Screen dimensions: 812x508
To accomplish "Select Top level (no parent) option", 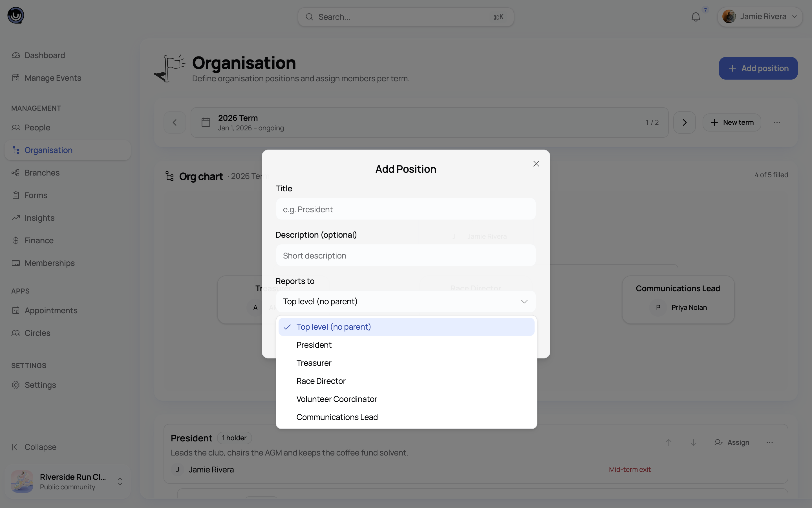I will (406, 327).
